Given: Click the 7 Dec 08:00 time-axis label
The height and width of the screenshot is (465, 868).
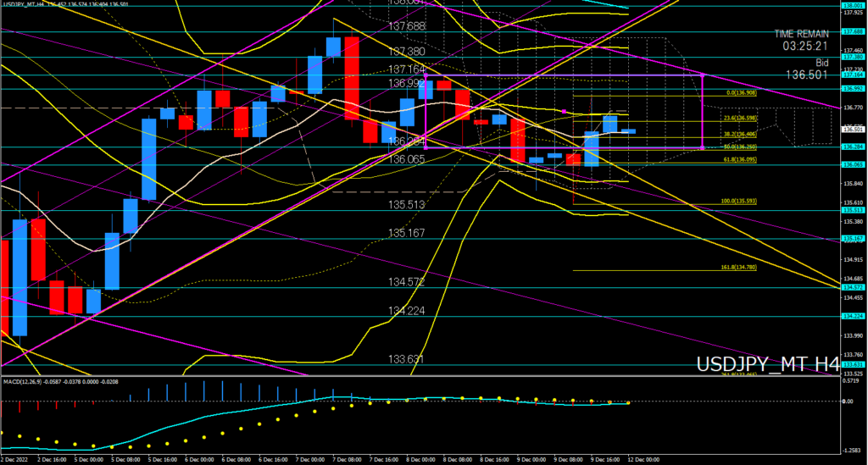Looking at the screenshot, I should (347, 459).
